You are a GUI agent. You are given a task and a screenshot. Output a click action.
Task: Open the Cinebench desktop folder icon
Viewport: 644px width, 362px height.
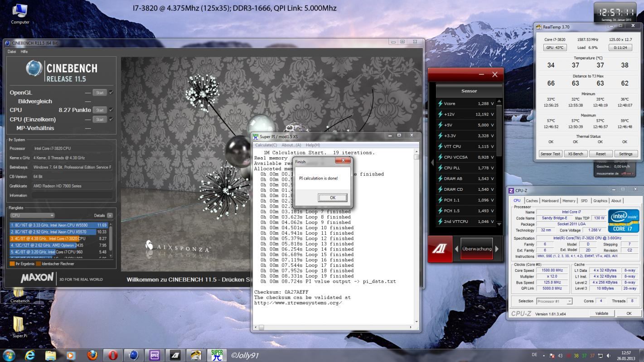click(x=20, y=295)
